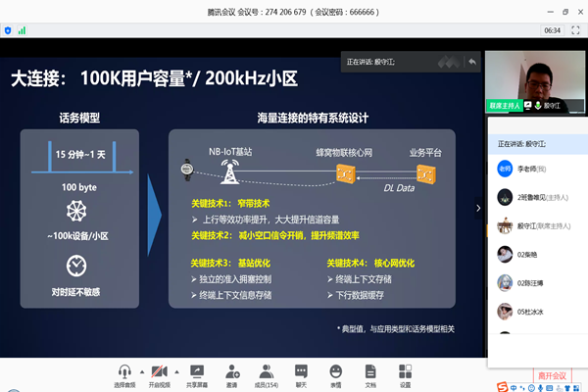Open the 文档 documents icon
This screenshot has height=392, width=588.
pos(370,371)
